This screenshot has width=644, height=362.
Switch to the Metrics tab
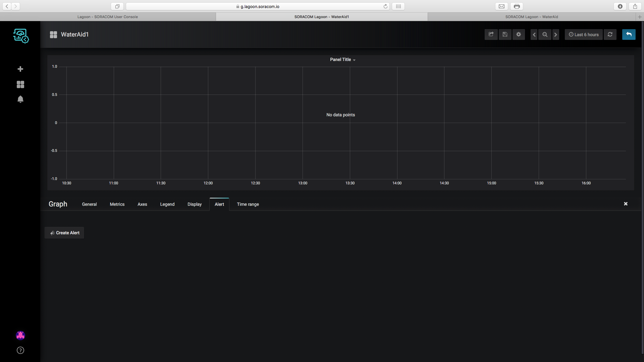117,204
